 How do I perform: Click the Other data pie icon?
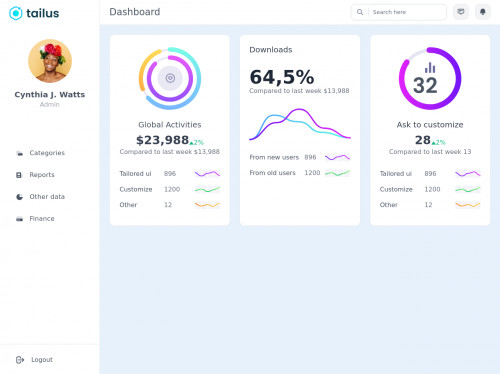20,197
